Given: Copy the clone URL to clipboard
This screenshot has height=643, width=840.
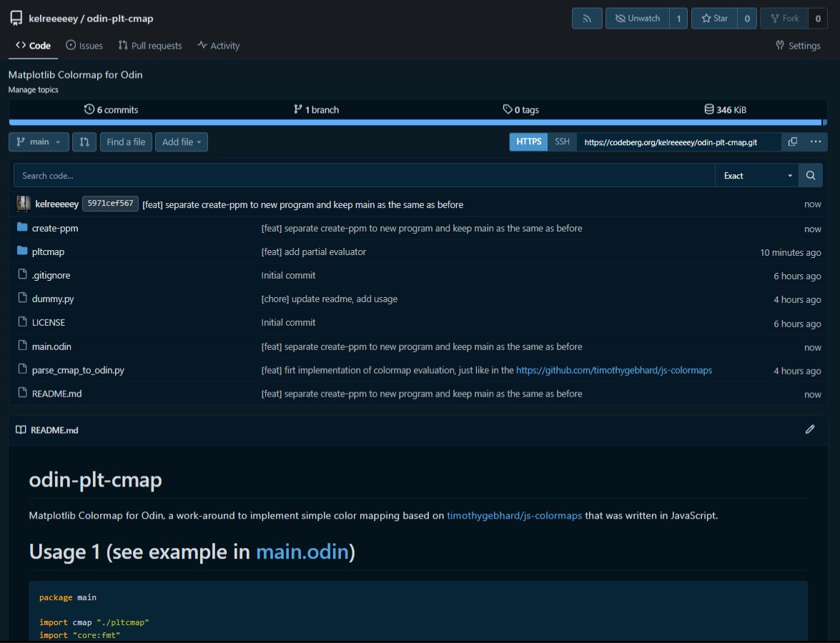Looking at the screenshot, I should coord(792,142).
